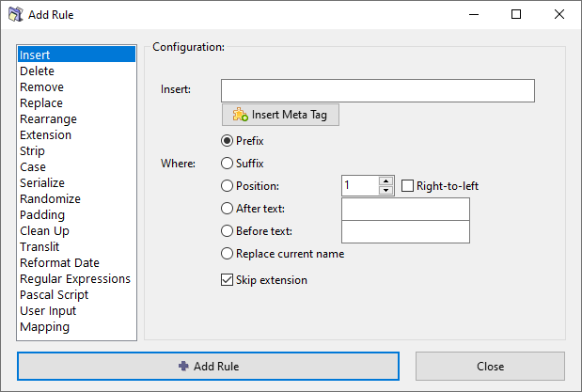582x392 pixels.
Task: Open the Regular Expressions rule
Action: (76, 278)
